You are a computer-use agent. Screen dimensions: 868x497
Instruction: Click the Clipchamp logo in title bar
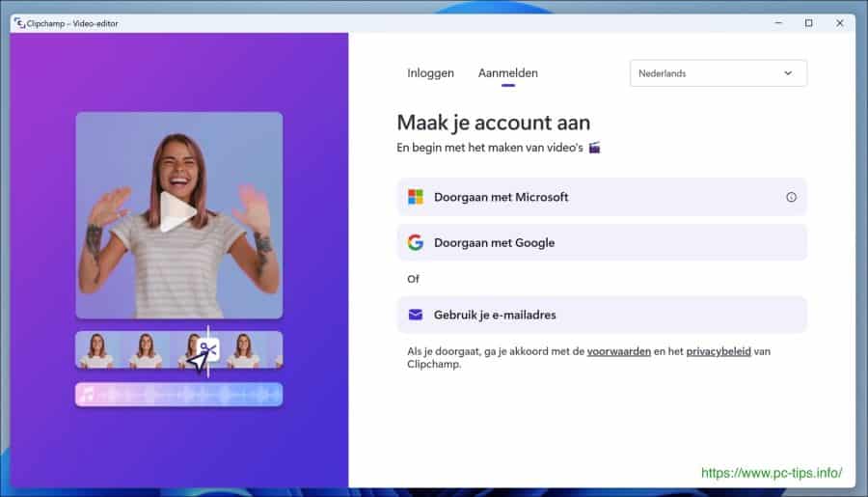(x=20, y=23)
